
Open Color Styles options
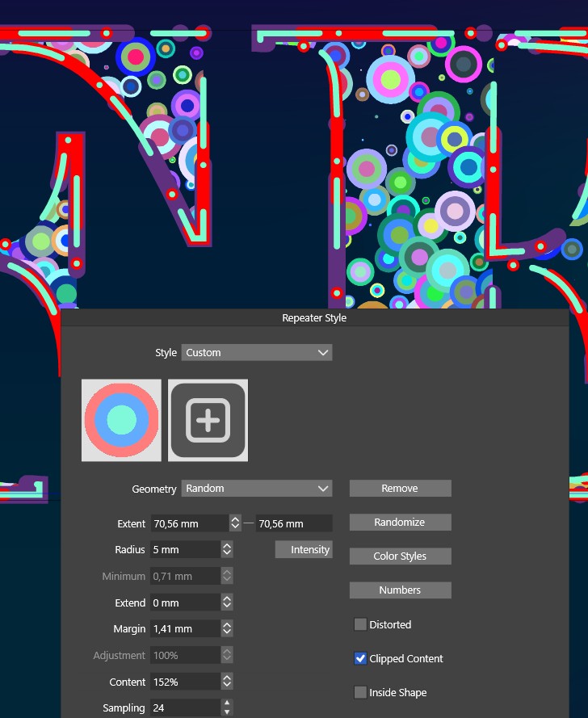coord(400,556)
